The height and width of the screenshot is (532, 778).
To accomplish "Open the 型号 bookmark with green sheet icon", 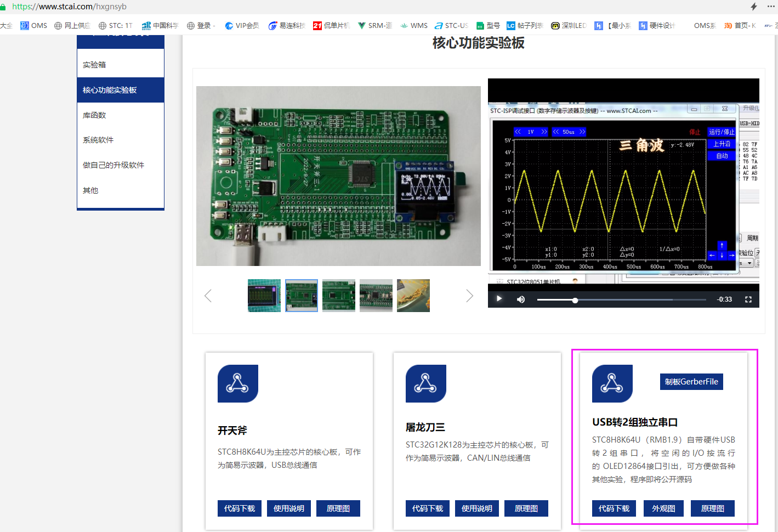I will [488, 26].
